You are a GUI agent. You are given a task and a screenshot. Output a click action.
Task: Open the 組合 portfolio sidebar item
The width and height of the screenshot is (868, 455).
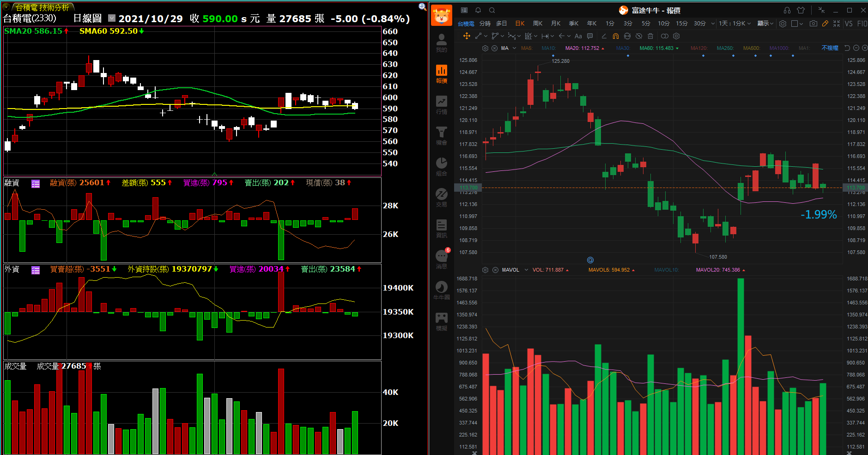[x=442, y=167]
